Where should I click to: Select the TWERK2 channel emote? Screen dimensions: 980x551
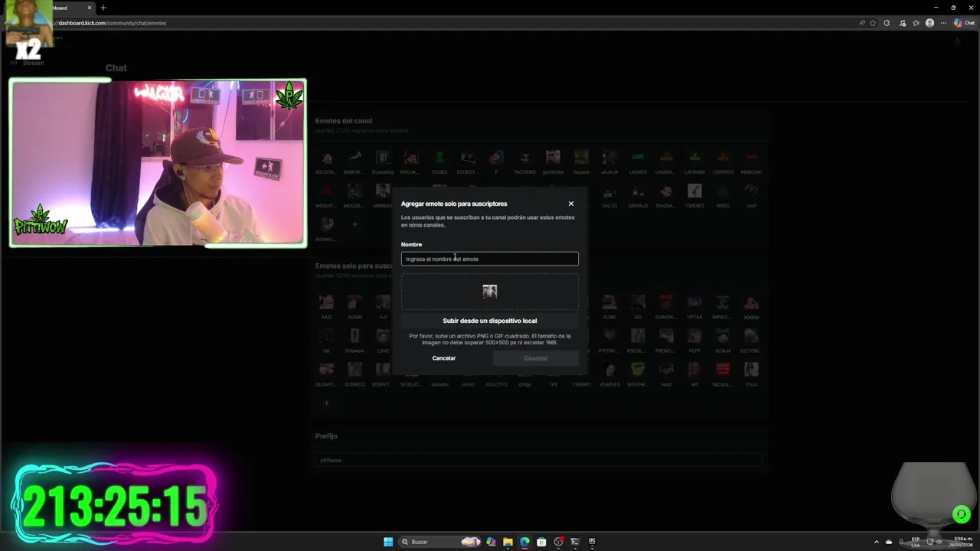click(694, 196)
